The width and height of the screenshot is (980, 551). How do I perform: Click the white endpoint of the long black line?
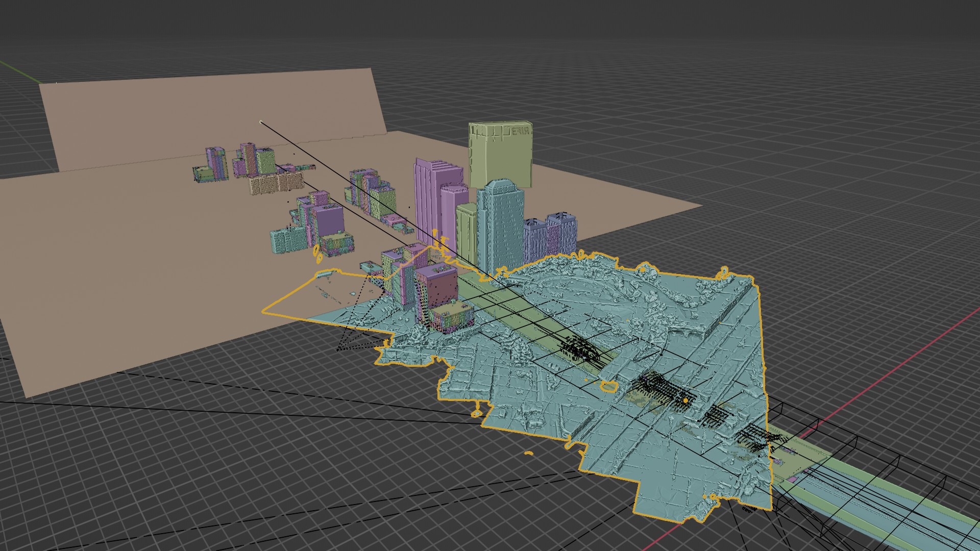pos(261,122)
